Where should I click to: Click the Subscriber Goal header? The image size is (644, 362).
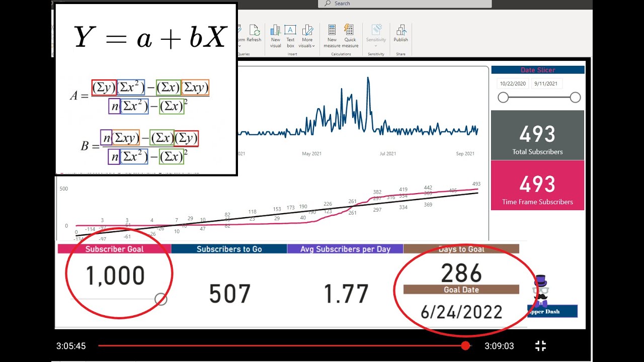tap(114, 249)
